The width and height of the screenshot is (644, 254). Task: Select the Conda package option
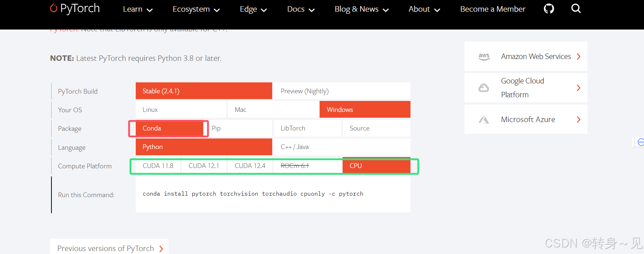click(x=169, y=128)
